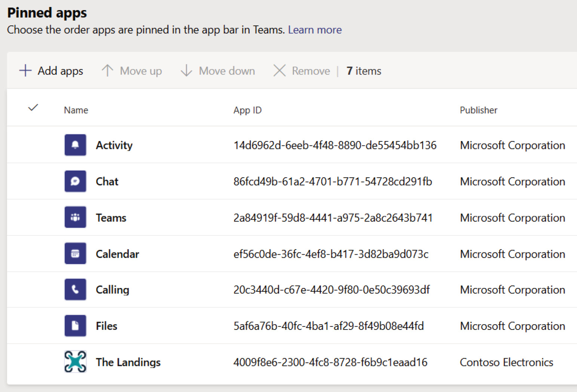The width and height of the screenshot is (577, 392).
Task: Click Microsoft Corporation in the Files row
Action: (512, 326)
